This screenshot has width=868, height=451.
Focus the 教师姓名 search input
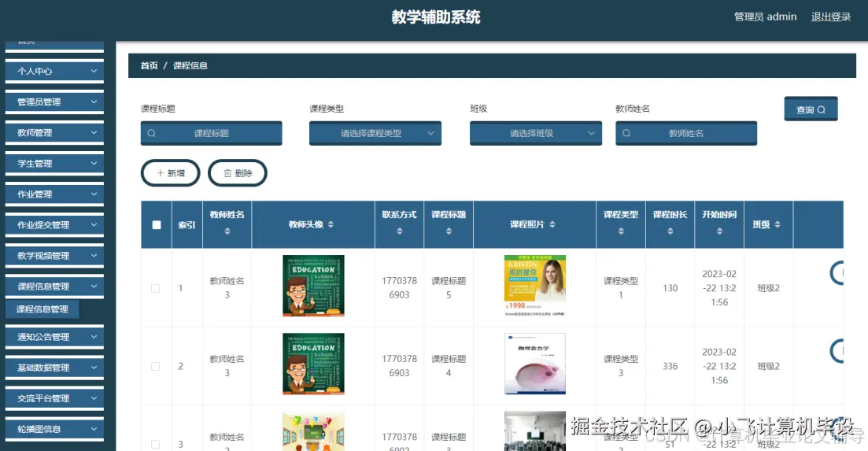point(686,133)
